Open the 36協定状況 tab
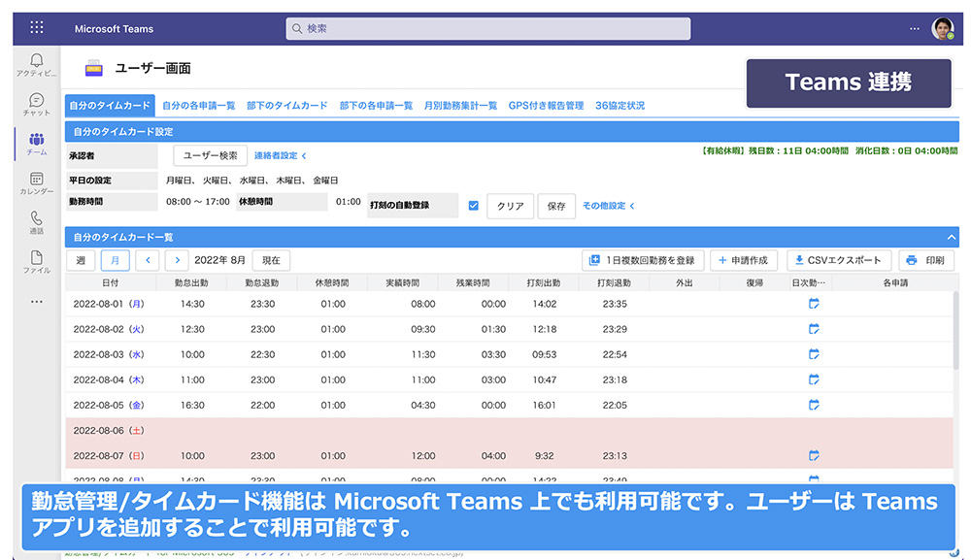 [619, 106]
